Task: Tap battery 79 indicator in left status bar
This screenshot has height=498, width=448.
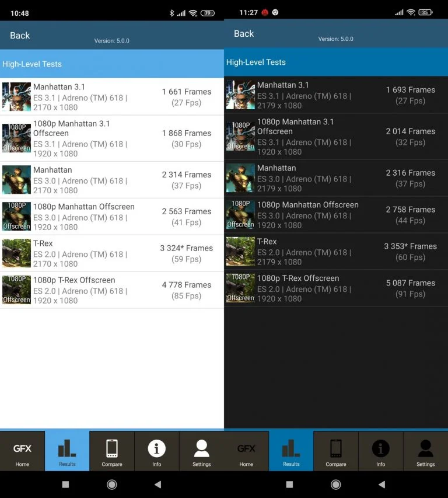Action: pos(208,13)
